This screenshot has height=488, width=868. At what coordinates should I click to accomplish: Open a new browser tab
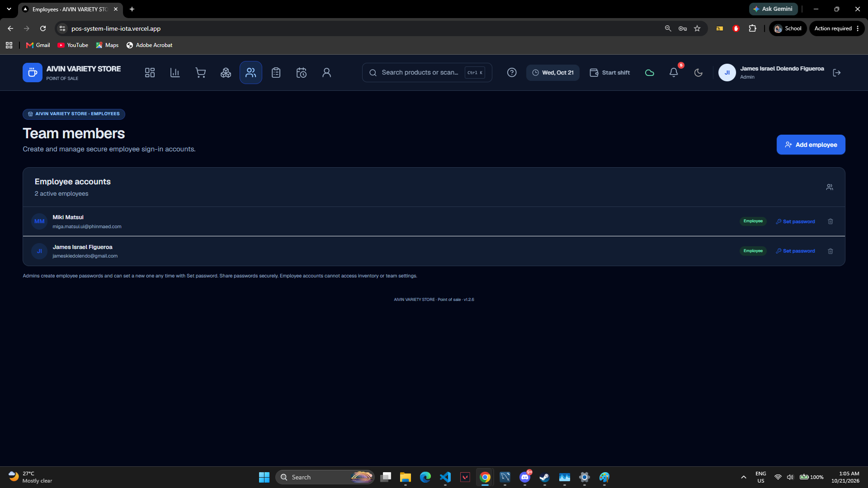132,9
